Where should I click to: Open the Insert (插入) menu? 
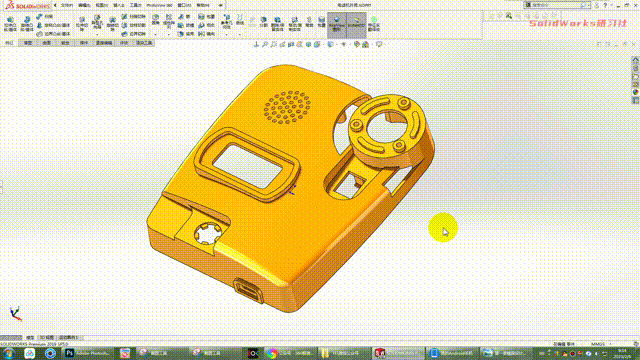tap(118, 5)
